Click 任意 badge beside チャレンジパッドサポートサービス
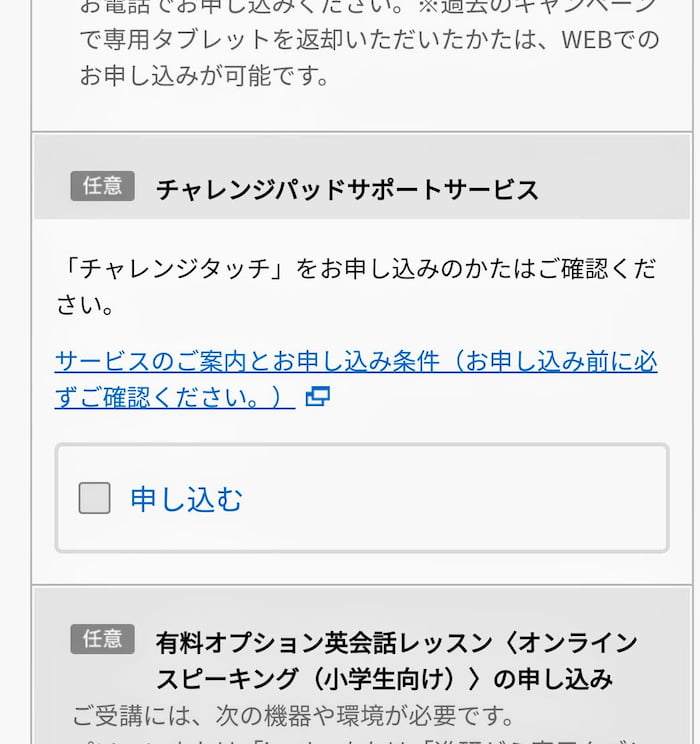Screen dimensions: 700x744 click(103, 186)
